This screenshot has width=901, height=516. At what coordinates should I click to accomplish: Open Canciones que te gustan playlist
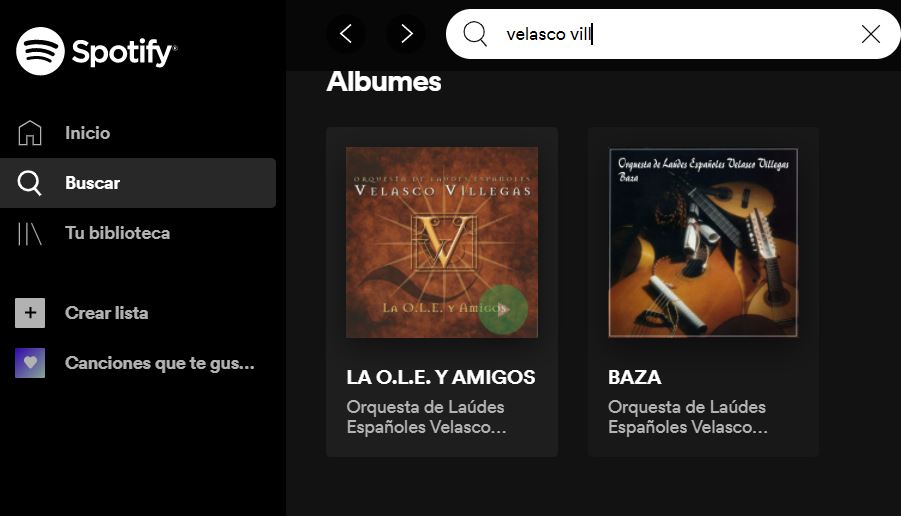(159, 363)
